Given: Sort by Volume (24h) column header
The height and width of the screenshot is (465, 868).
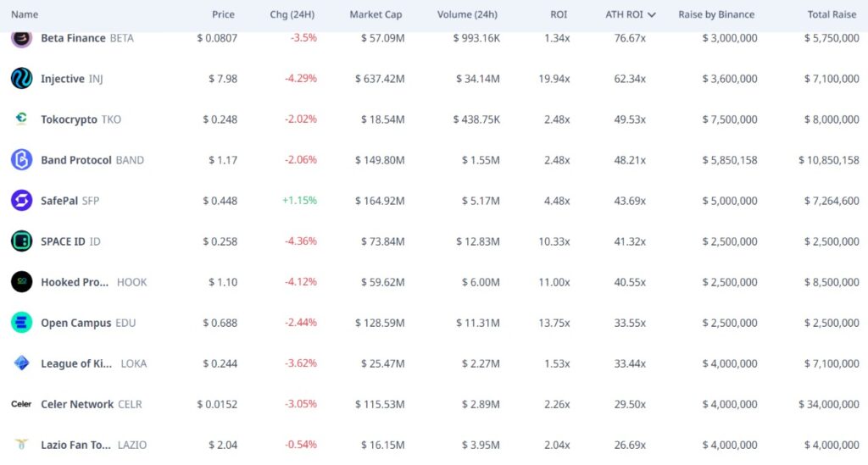Looking at the screenshot, I should pos(467,14).
